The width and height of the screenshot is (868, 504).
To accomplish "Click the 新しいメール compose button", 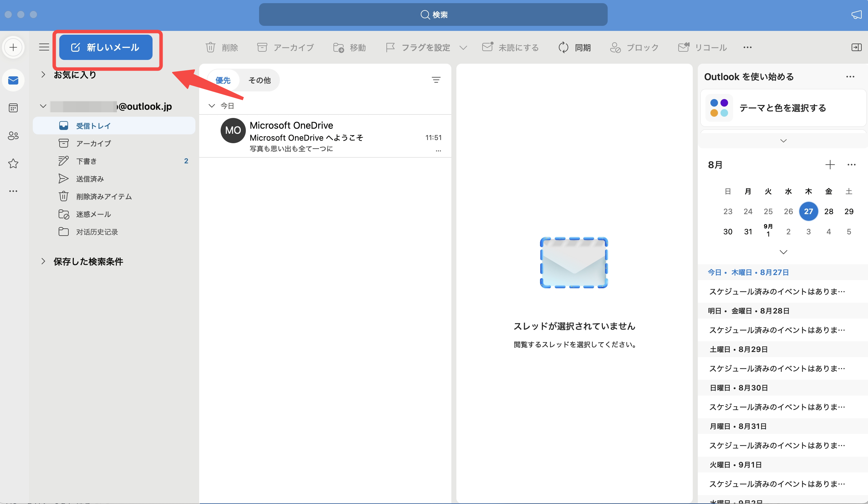I will click(106, 47).
